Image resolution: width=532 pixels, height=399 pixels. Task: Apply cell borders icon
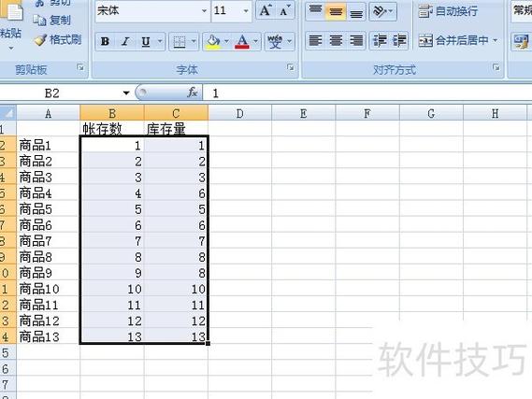180,42
